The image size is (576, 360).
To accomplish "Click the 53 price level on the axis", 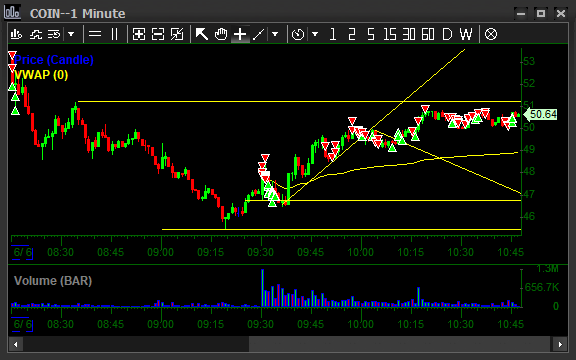I will point(529,61).
